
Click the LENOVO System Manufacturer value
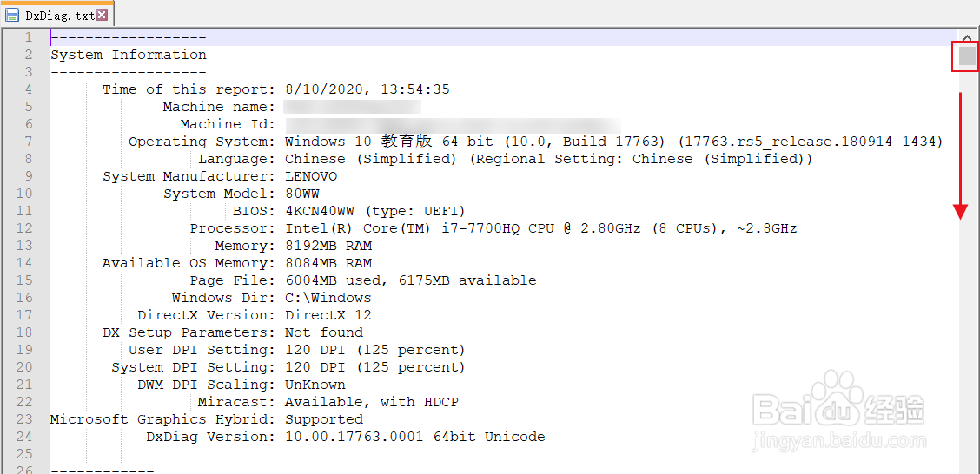pyautogui.click(x=311, y=177)
